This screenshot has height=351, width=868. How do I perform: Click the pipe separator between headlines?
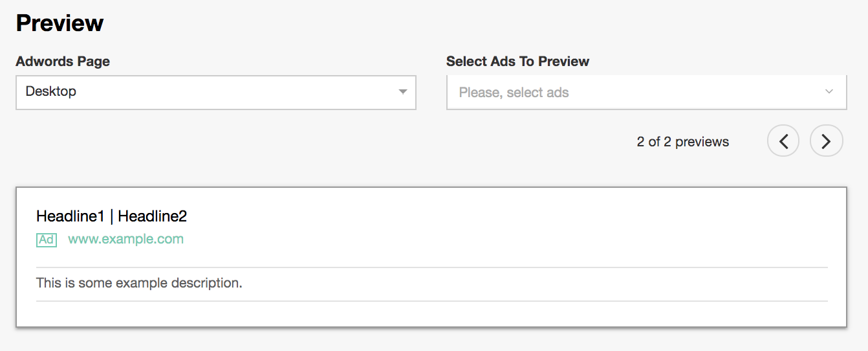[111, 216]
